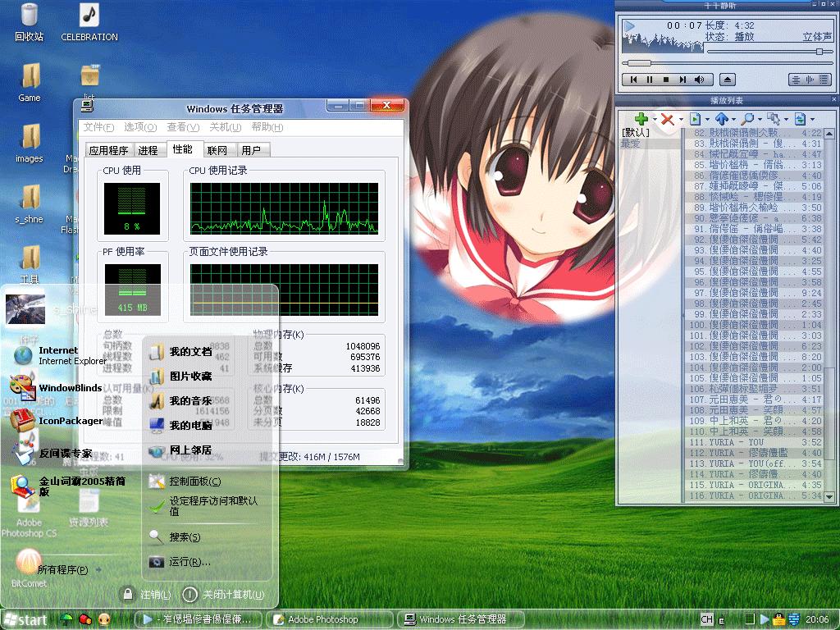Image resolution: width=840 pixels, height=630 pixels.
Task: Launch Internet Explorer from Start menu
Action: 60,356
